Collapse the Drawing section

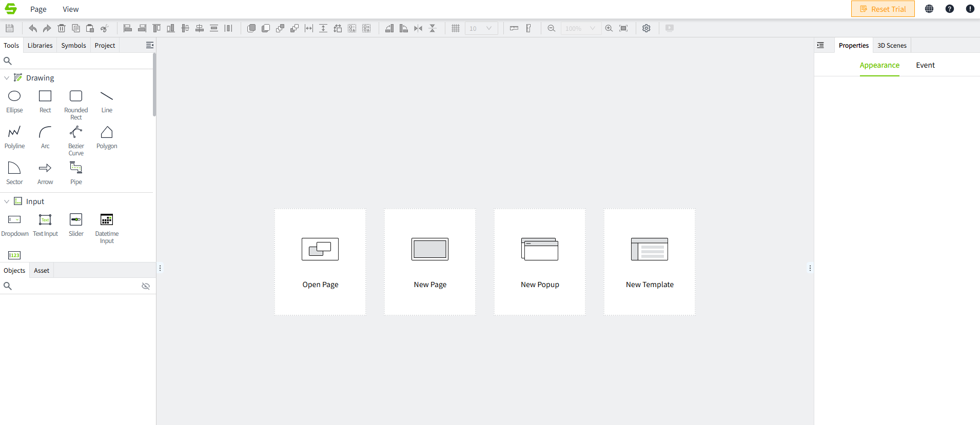point(7,78)
